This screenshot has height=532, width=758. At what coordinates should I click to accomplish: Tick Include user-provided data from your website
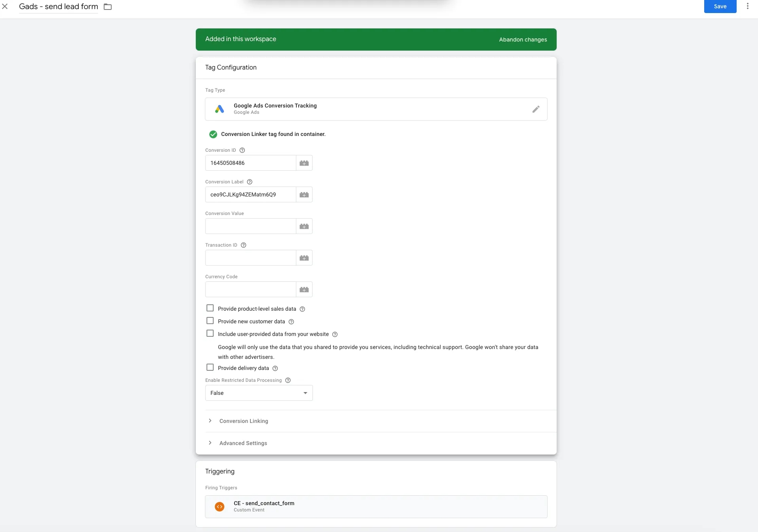[210, 334]
